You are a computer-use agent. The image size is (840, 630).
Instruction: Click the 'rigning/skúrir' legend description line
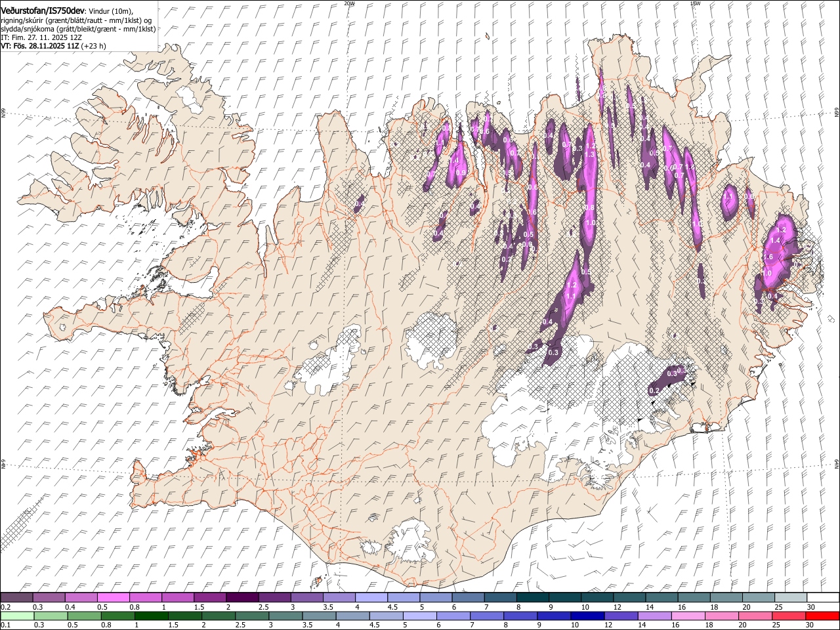coord(77,20)
